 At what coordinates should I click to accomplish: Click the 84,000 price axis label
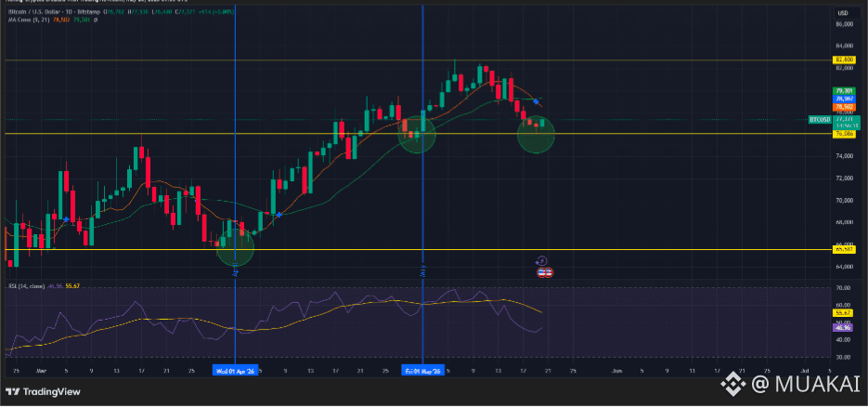[x=844, y=46]
